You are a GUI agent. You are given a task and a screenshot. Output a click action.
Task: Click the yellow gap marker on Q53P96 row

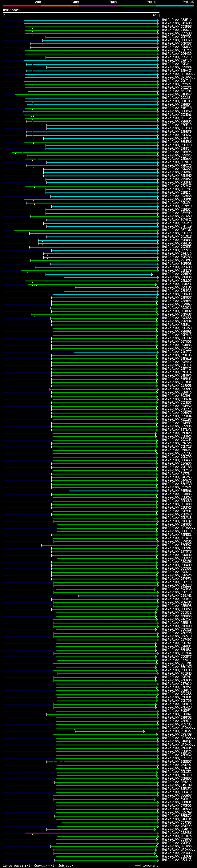(33, 28)
